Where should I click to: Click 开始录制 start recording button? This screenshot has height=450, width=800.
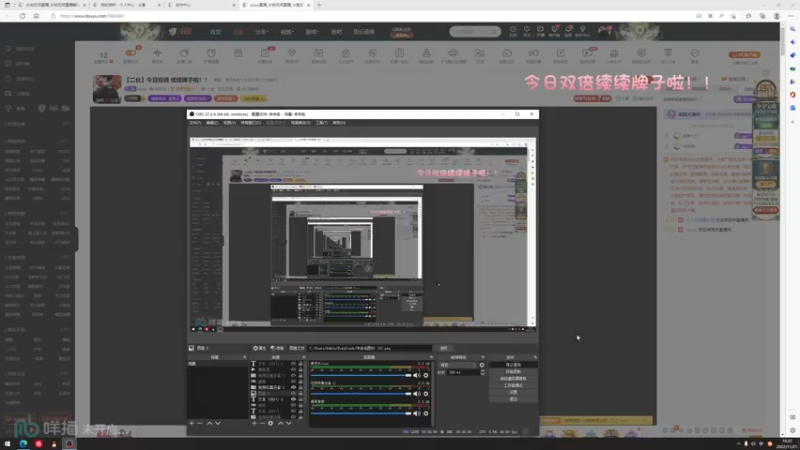(x=513, y=371)
